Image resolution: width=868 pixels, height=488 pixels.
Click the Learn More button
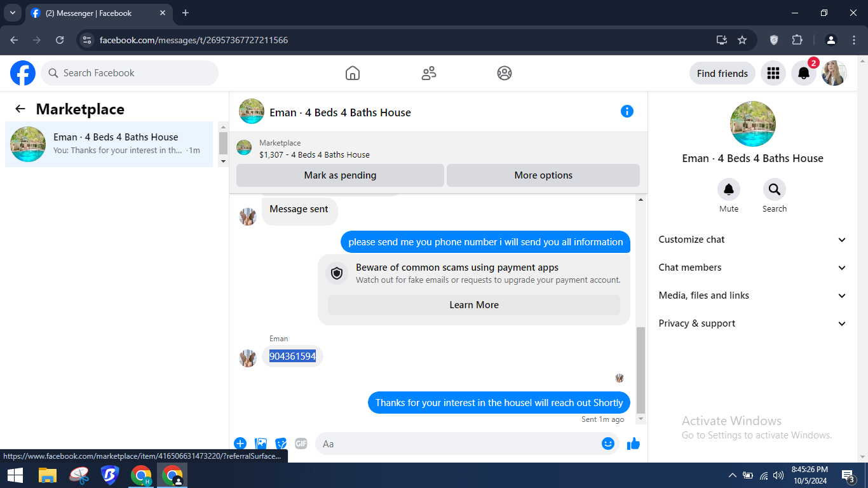(474, 305)
